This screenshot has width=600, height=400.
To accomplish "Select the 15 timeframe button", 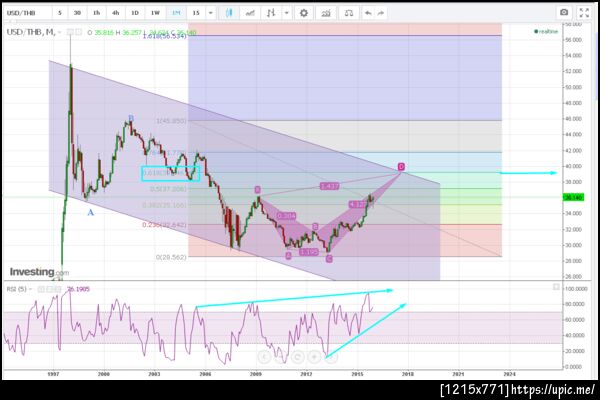I will click(x=196, y=13).
